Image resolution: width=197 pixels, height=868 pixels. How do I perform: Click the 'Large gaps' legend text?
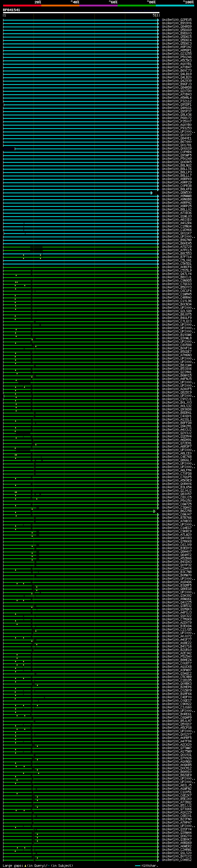(13, 866)
